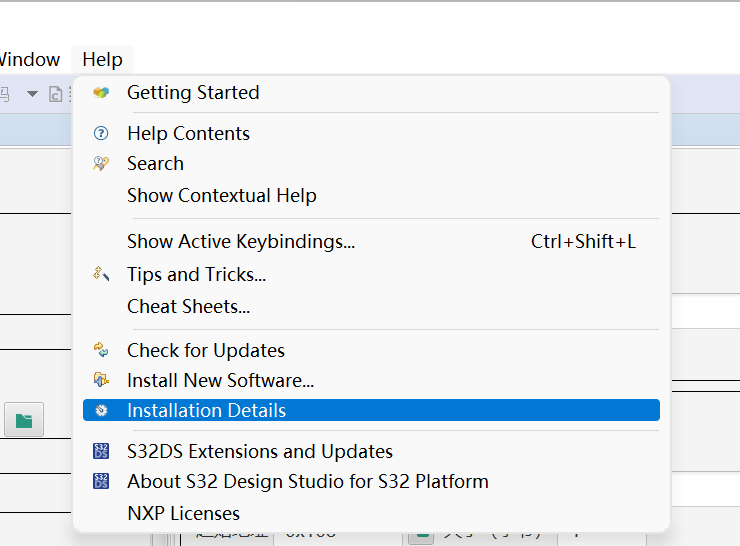
Task: Click the white field right of Cheat Sheets
Action: point(704,311)
